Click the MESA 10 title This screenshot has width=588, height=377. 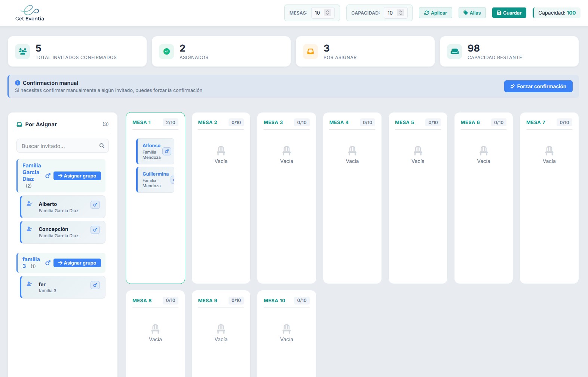(x=275, y=301)
